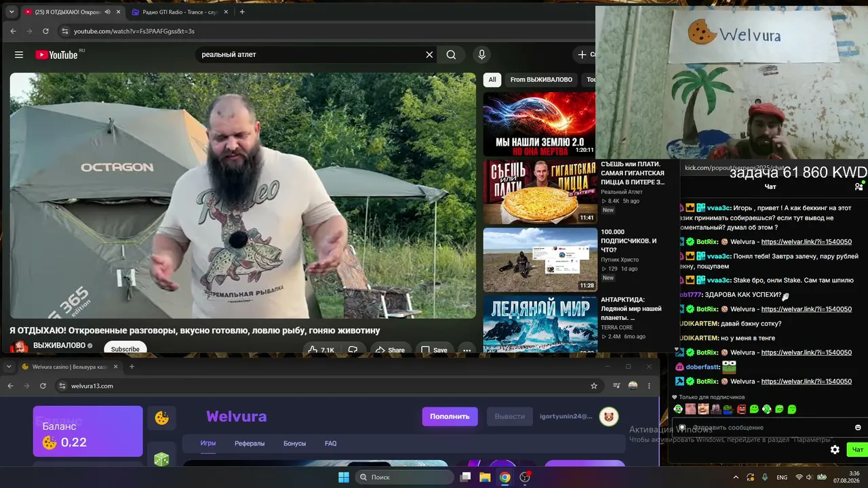Open the Бонусы tab on Welvura
868x488 pixels.
point(294,443)
